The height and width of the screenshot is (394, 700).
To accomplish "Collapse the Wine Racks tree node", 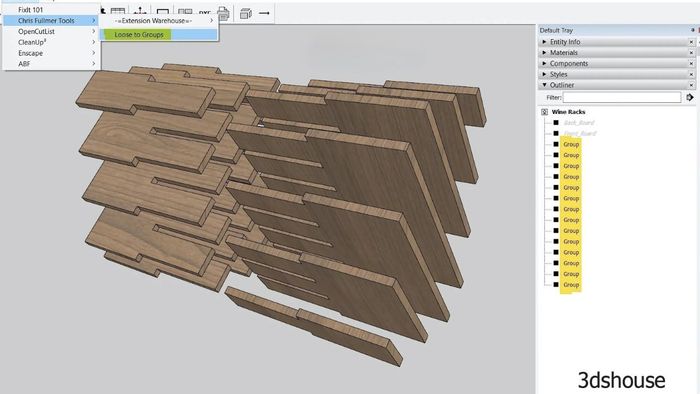I will pos(544,112).
